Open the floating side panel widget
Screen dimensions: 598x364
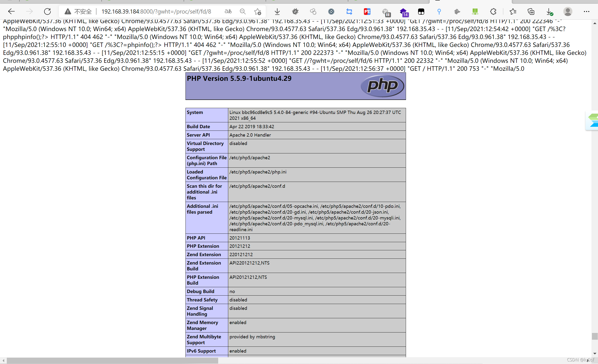tap(592, 120)
